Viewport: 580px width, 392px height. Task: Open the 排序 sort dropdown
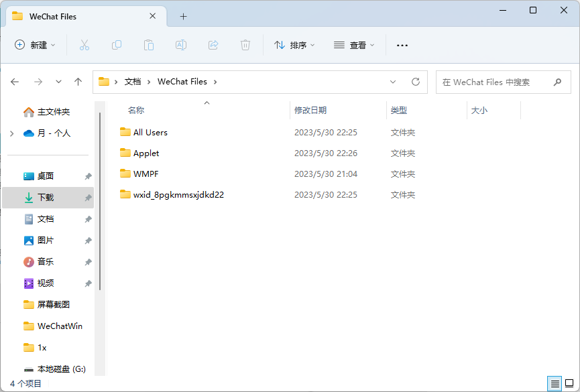click(294, 45)
